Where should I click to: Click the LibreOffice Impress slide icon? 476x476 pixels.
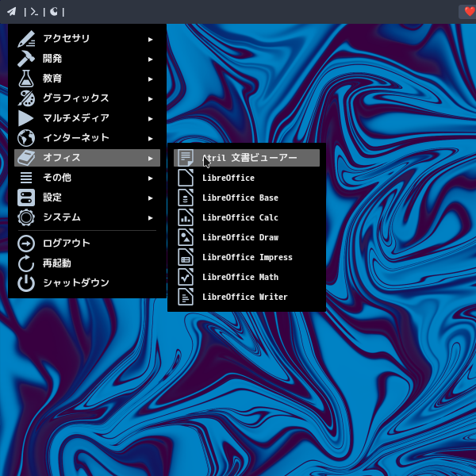tap(186, 257)
